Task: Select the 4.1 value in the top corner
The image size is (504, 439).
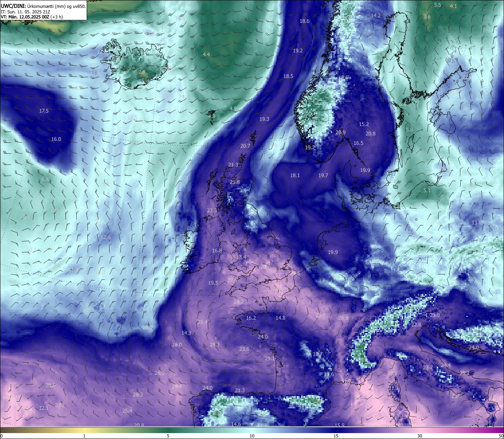Action: [x=454, y=6]
